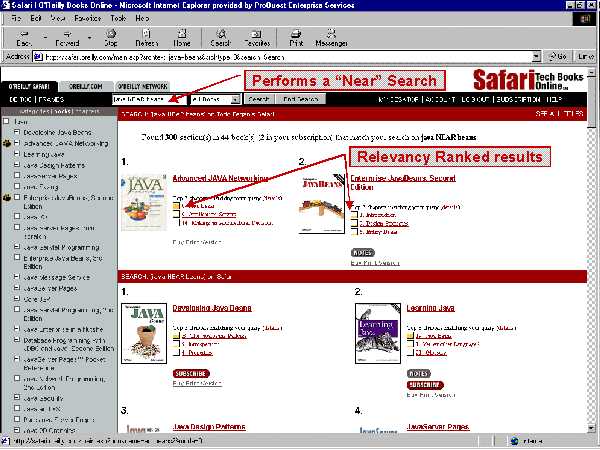
Task: Click Notes button under Learning Java
Action: click(419, 373)
